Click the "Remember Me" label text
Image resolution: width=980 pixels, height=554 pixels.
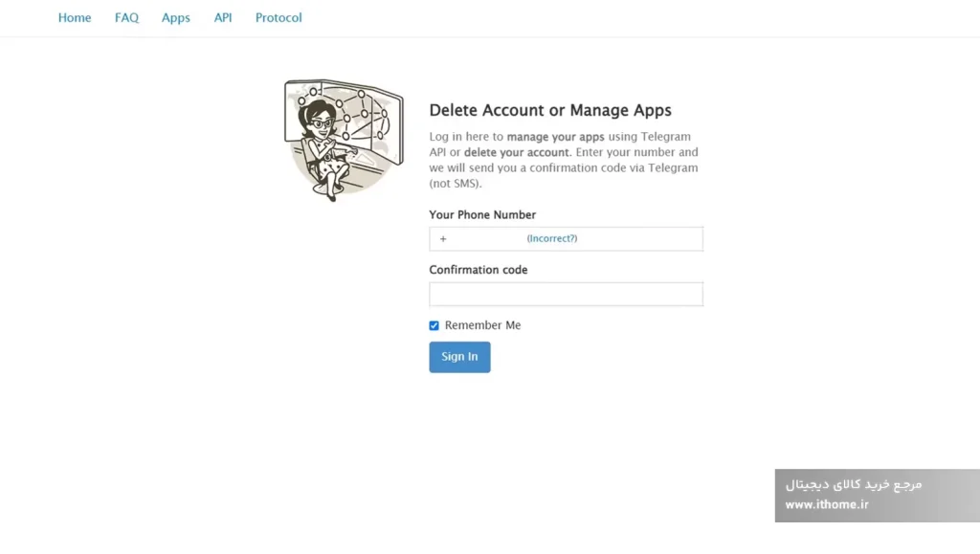click(x=482, y=325)
